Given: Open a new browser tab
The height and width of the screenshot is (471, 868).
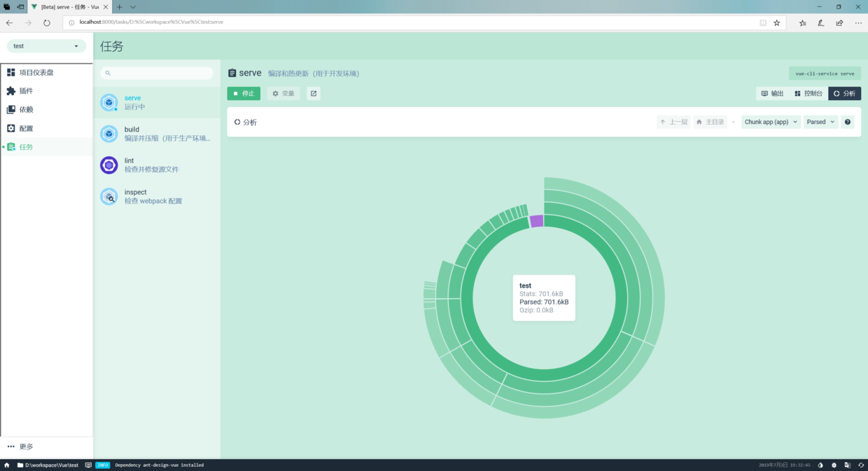Looking at the screenshot, I should (120, 7).
